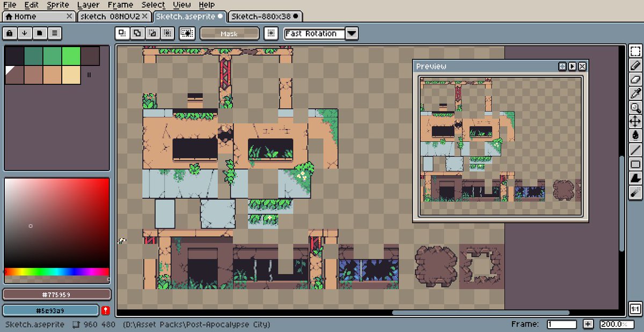The height and width of the screenshot is (332, 644).
Task: Click the Fast Rotation combo box text
Action: click(314, 33)
